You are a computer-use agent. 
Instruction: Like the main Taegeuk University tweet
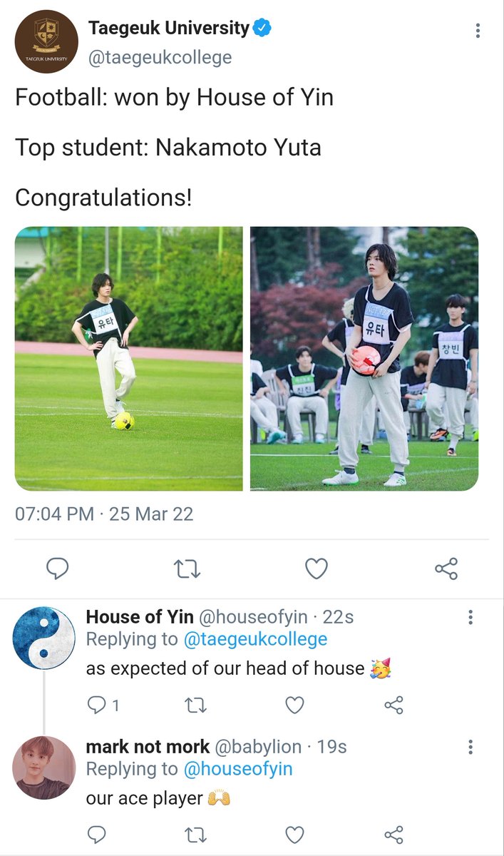coord(317,569)
